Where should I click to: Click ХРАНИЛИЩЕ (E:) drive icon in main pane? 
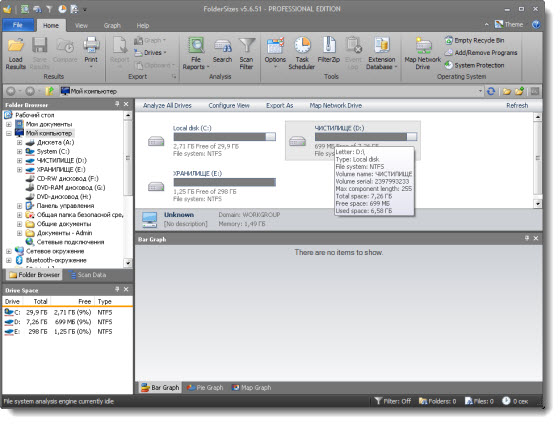[x=156, y=186]
